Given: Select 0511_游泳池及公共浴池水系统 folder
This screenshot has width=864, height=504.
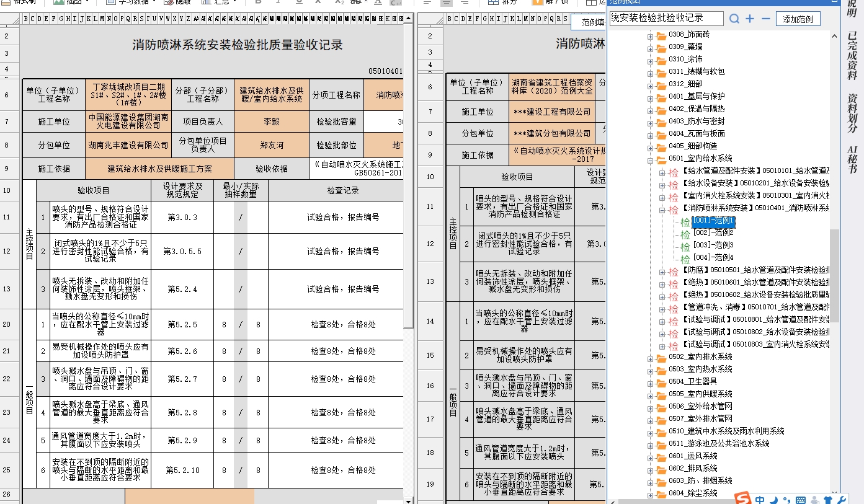Looking at the screenshot, I should tap(719, 444).
